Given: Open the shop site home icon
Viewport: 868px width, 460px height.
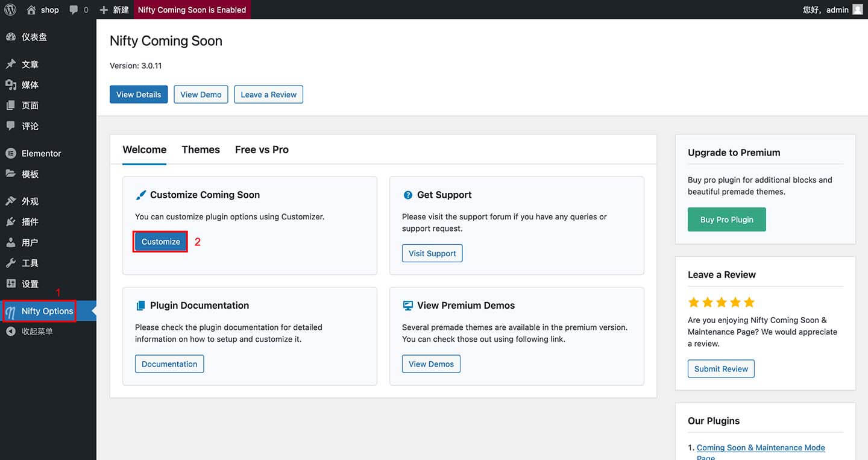Looking at the screenshot, I should coord(32,10).
